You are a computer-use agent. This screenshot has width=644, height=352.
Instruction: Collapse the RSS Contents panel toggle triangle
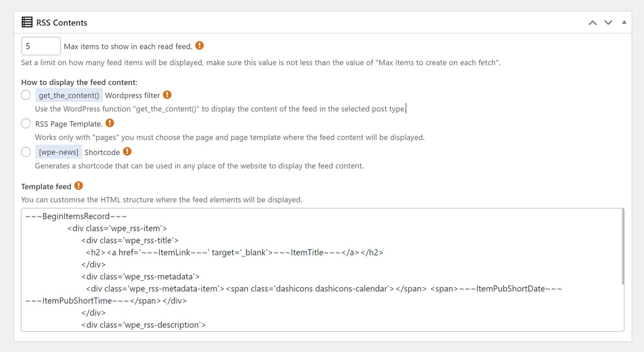point(624,22)
